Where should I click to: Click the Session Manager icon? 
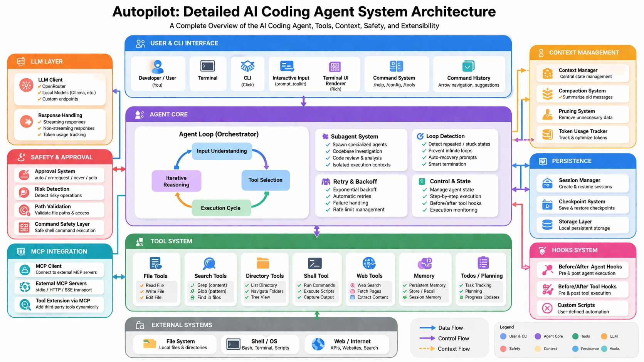click(547, 183)
